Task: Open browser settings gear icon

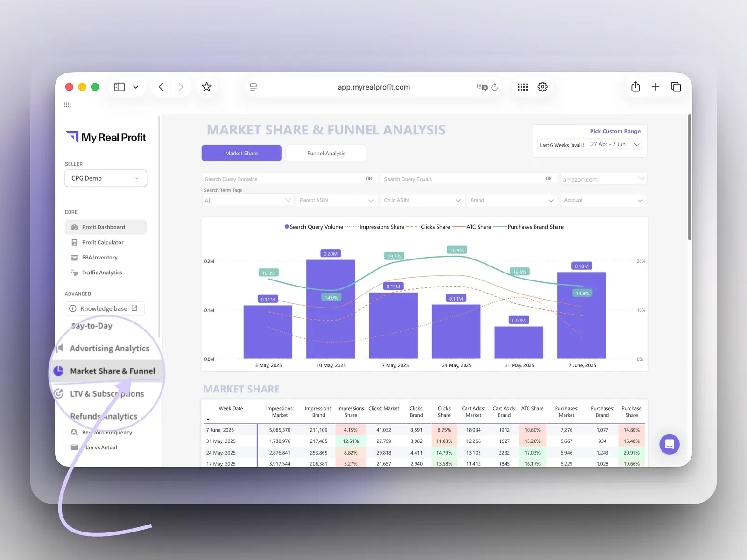Action: pos(543,87)
